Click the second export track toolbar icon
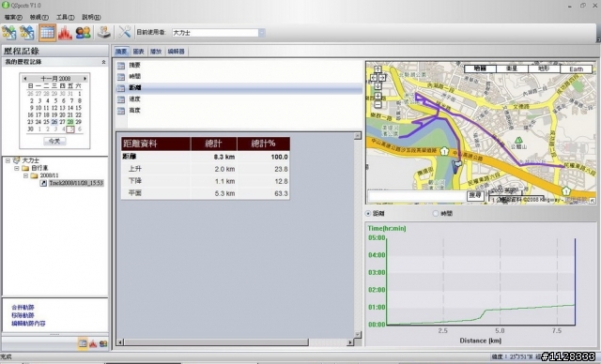The height and width of the screenshot is (364, 601). coord(27,33)
